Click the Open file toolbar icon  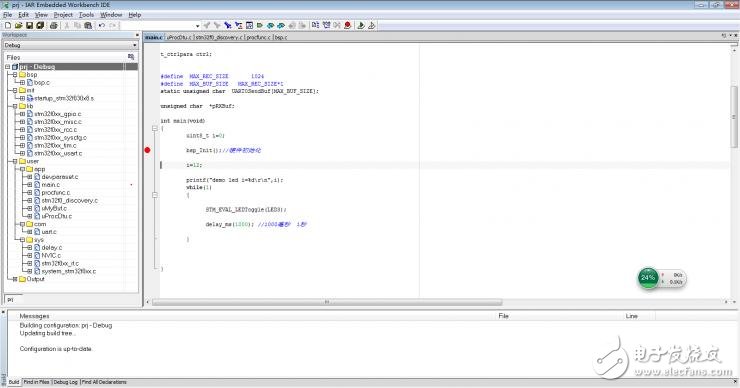[x=18, y=25]
